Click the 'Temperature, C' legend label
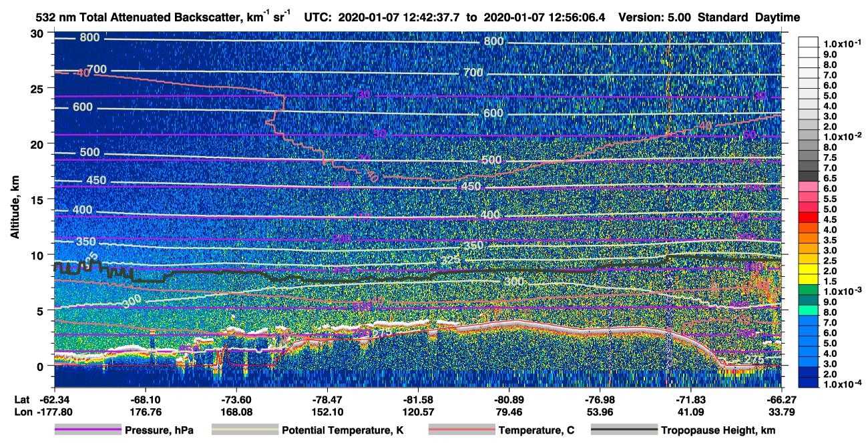868x445 pixels. click(x=536, y=431)
